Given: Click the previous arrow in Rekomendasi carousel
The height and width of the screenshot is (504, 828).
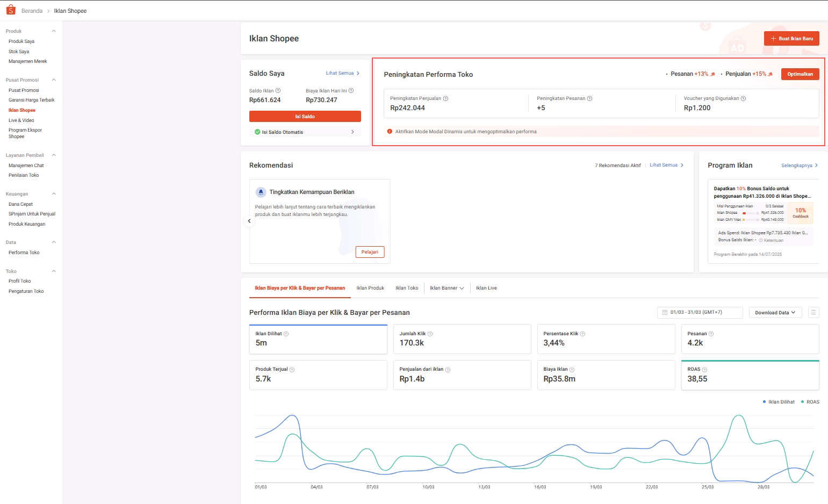Looking at the screenshot, I should pos(249,221).
